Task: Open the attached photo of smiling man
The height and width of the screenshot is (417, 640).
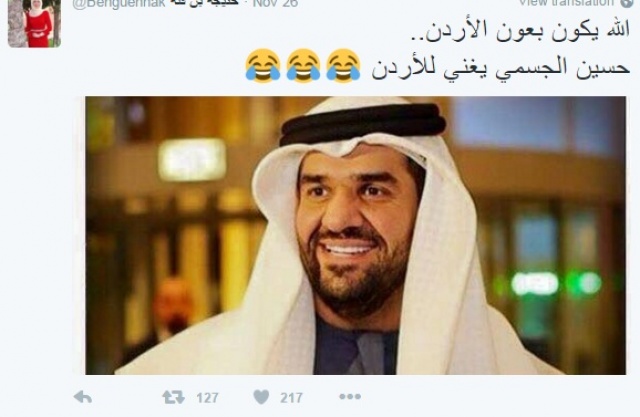Action: (355, 235)
